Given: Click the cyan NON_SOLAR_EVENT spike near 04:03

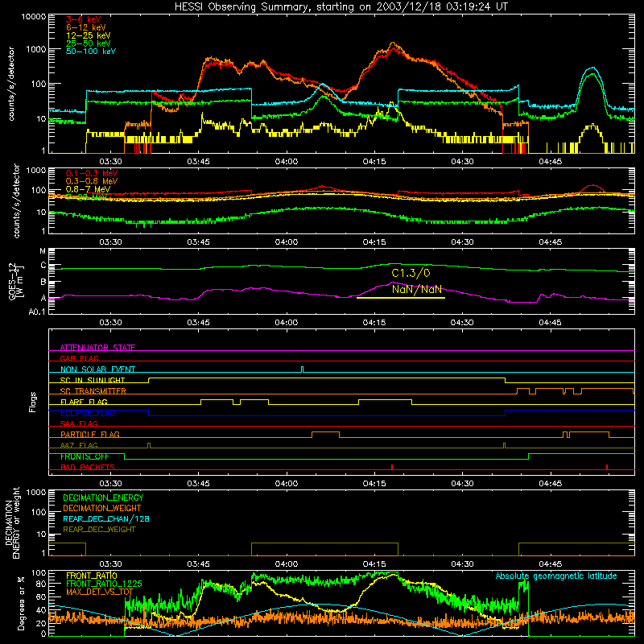Looking at the screenshot, I should 303,369.
